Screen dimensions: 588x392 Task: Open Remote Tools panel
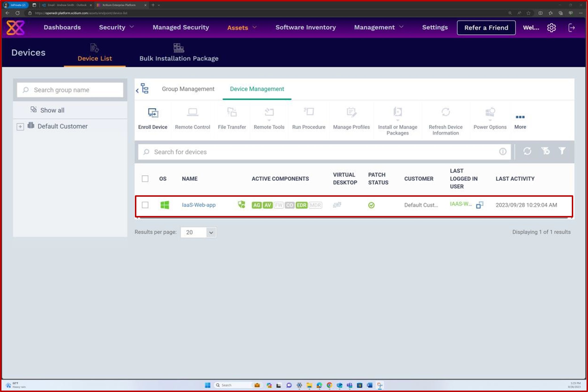(x=269, y=118)
